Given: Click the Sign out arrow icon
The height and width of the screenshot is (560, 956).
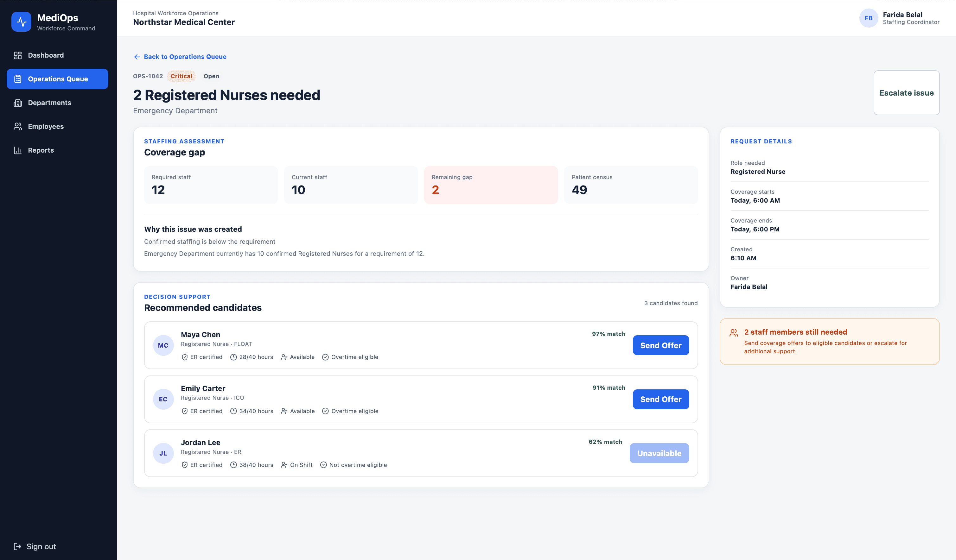Looking at the screenshot, I should pos(17,546).
